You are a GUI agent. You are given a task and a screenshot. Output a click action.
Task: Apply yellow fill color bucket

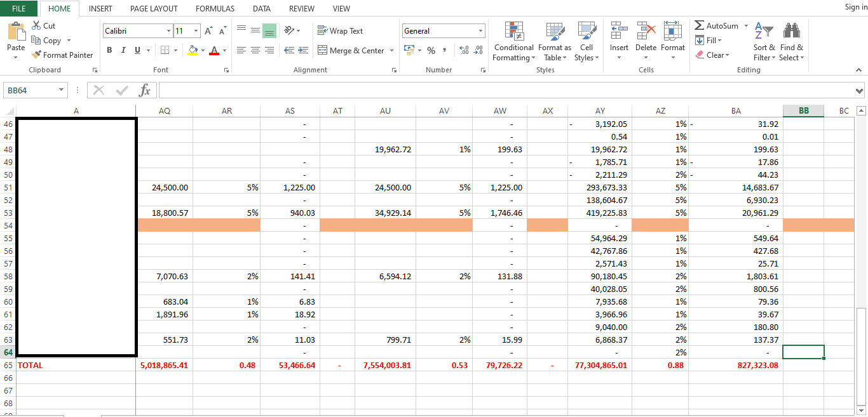193,50
